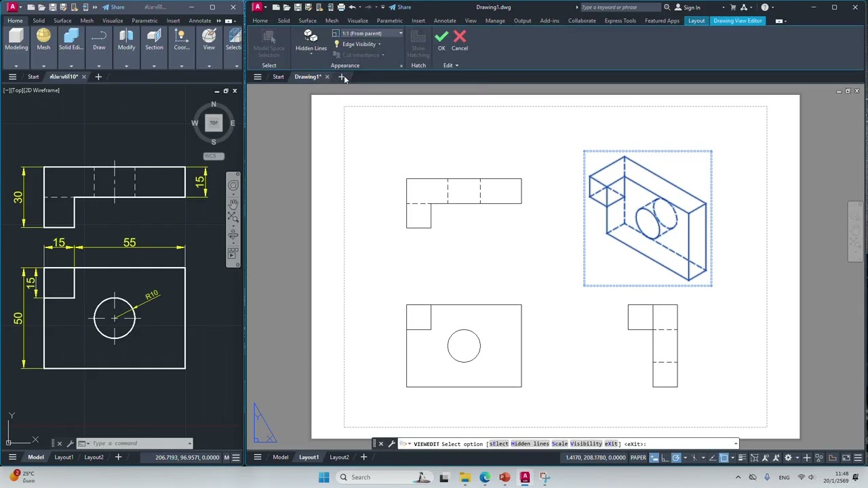Image resolution: width=868 pixels, height=488 pixels.
Task: Expand command line history arrow
Action: pyautogui.click(x=735, y=444)
